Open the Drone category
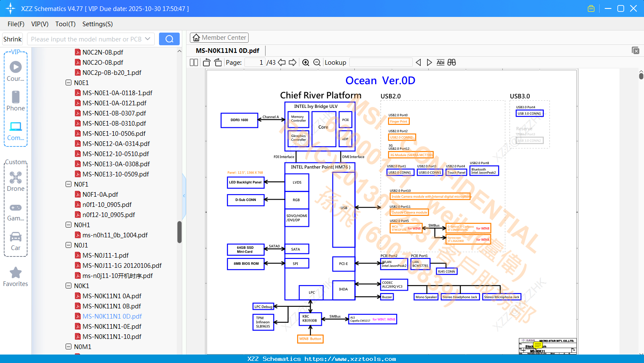Viewport: 644px width, 363px height. click(16, 181)
